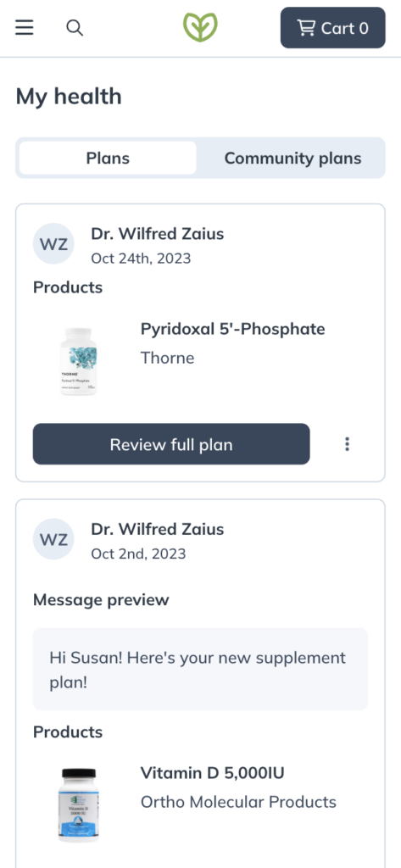This screenshot has width=401, height=868.
Task: Click the WZ avatar on Oct 24th plan
Action: click(53, 243)
